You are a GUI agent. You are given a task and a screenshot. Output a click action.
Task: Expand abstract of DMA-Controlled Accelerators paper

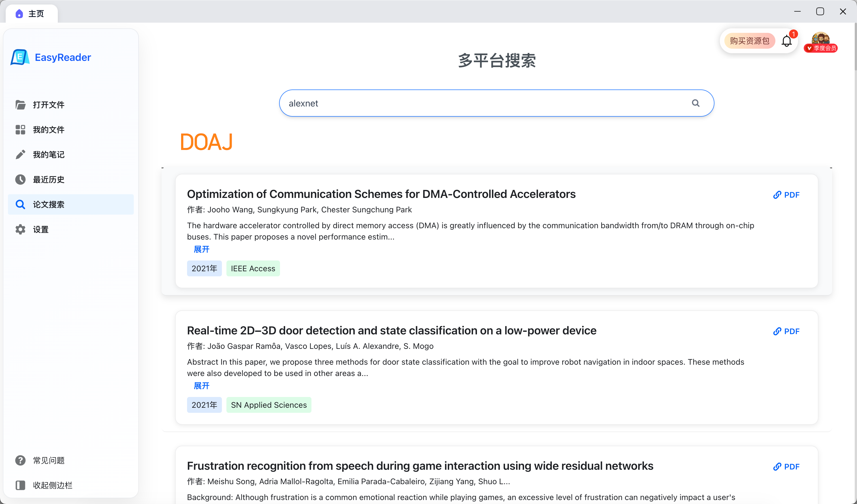(201, 249)
